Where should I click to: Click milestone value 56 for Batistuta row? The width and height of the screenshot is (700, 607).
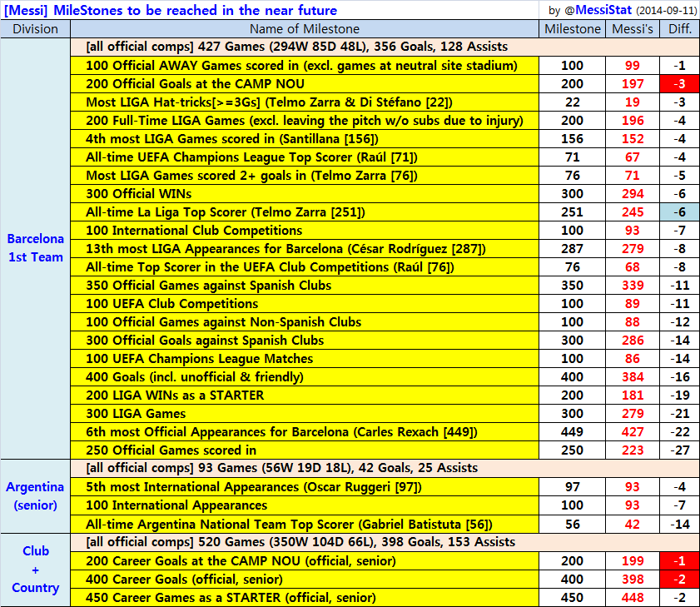[x=573, y=524]
